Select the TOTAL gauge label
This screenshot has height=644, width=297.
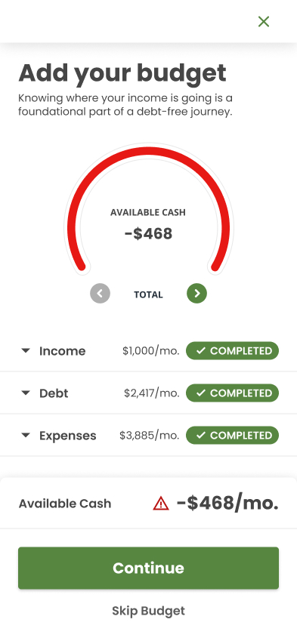pos(148,294)
